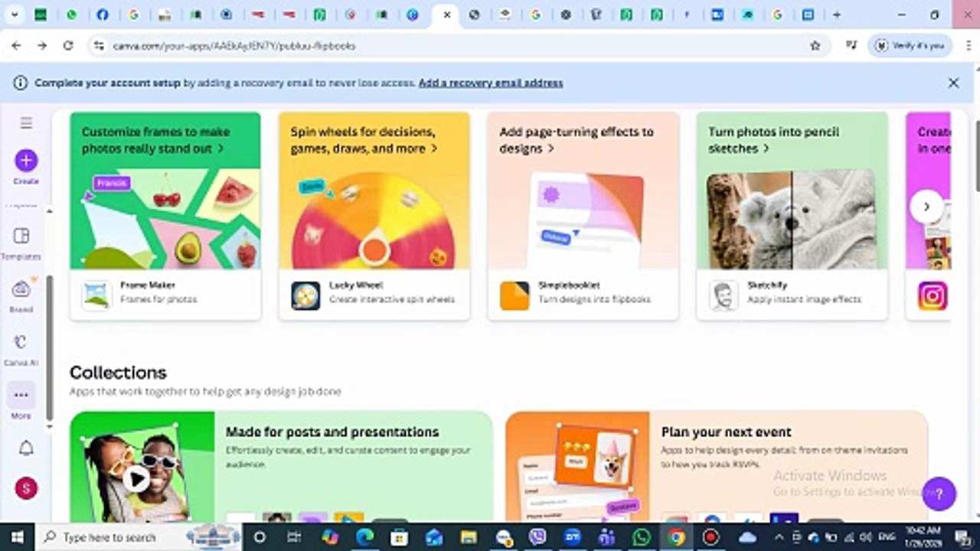Viewport: 980px width, 551px height.
Task: Click the Verify it's you profile button
Action: pos(910,46)
